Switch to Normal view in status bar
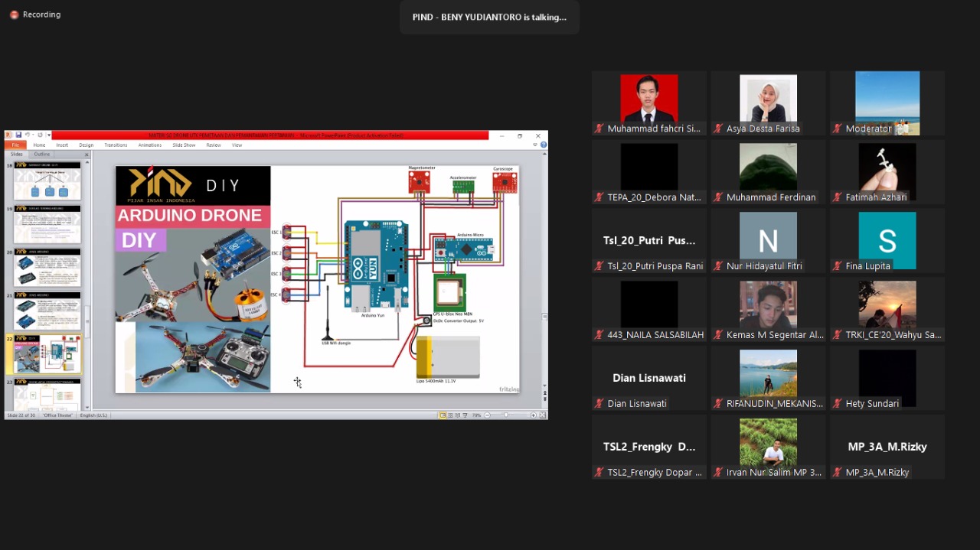Viewport: 980px width, 550px height. tap(443, 415)
